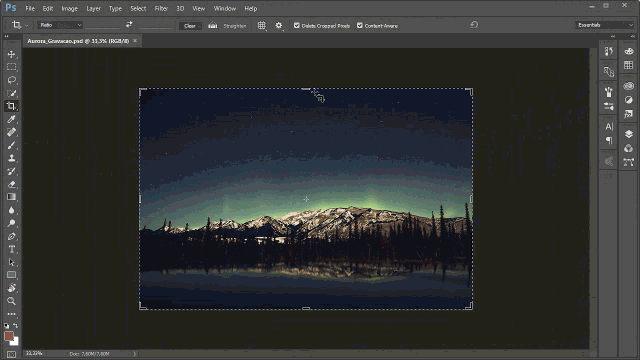This screenshot has height=360, width=640.
Task: Open the File menu
Action: click(30, 8)
